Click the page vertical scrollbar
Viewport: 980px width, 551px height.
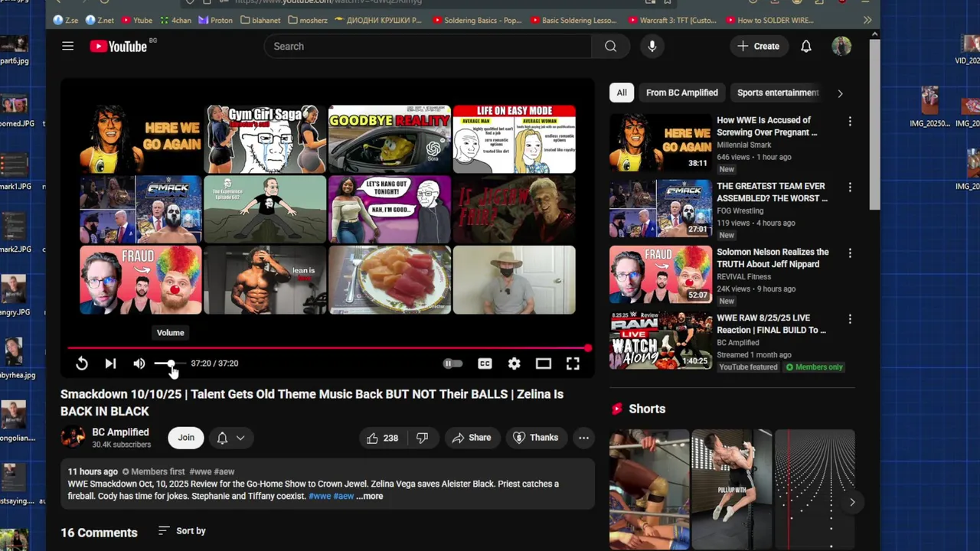click(874, 124)
